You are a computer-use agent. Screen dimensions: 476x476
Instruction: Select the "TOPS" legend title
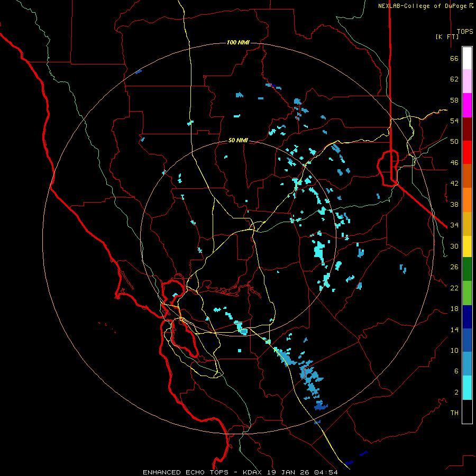(x=465, y=32)
